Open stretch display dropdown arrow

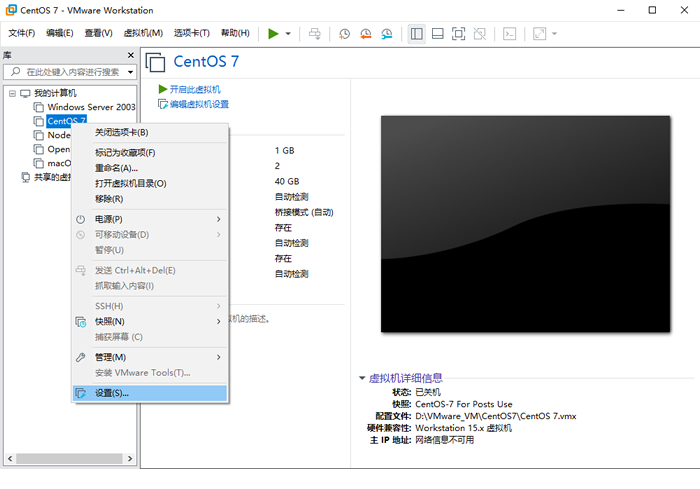pyautogui.click(x=554, y=33)
